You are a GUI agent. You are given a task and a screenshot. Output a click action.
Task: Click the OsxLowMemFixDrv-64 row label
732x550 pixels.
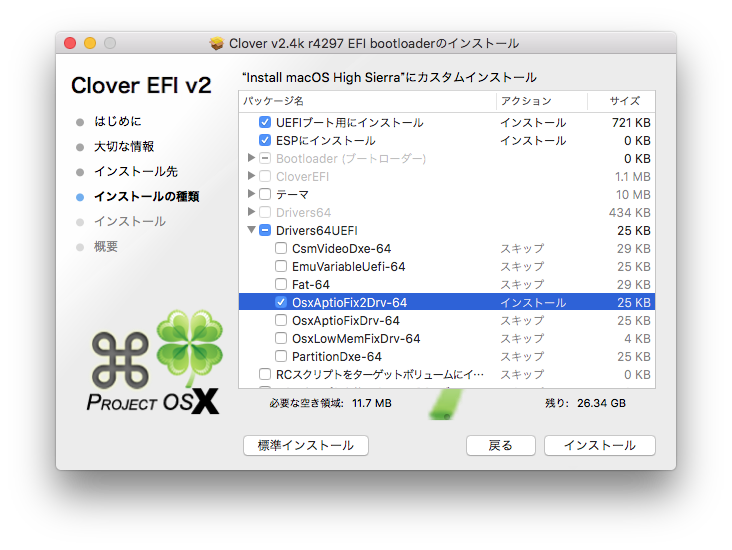(x=356, y=338)
